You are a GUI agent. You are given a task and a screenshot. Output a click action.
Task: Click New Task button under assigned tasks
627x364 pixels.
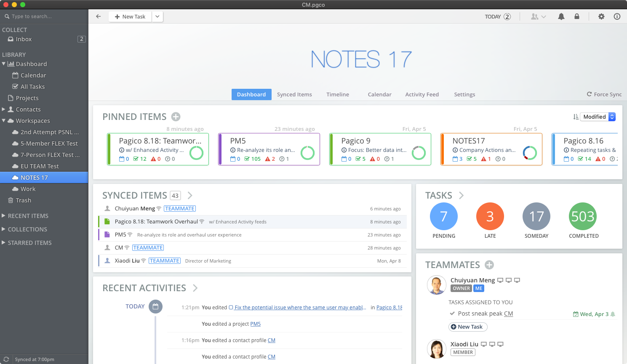click(468, 327)
